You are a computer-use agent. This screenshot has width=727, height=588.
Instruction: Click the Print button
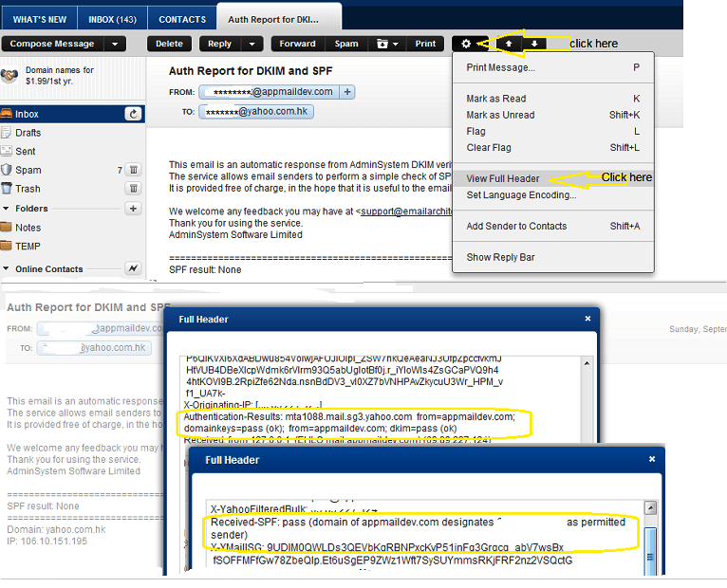[x=425, y=44]
